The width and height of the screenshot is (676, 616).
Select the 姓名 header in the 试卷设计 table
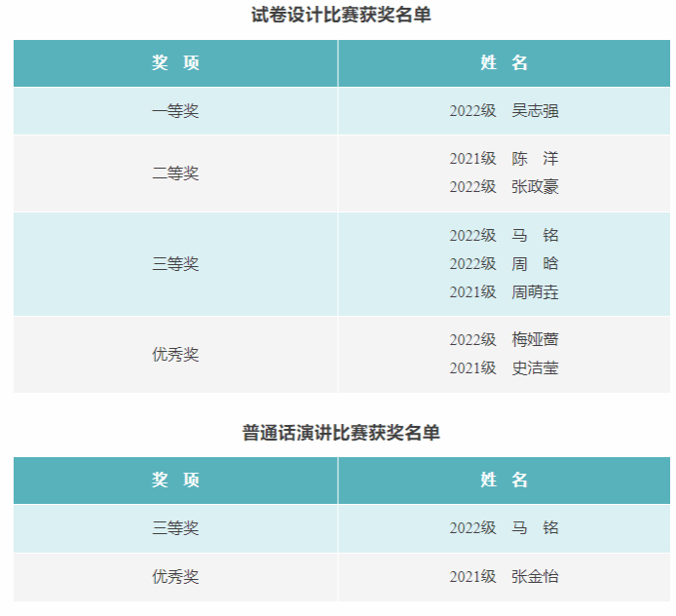coord(504,62)
